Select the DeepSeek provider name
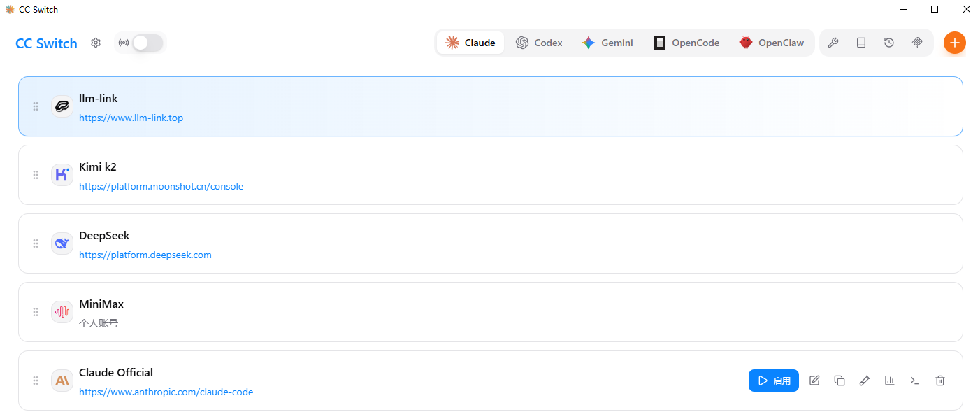The image size is (980, 419). [x=104, y=236]
